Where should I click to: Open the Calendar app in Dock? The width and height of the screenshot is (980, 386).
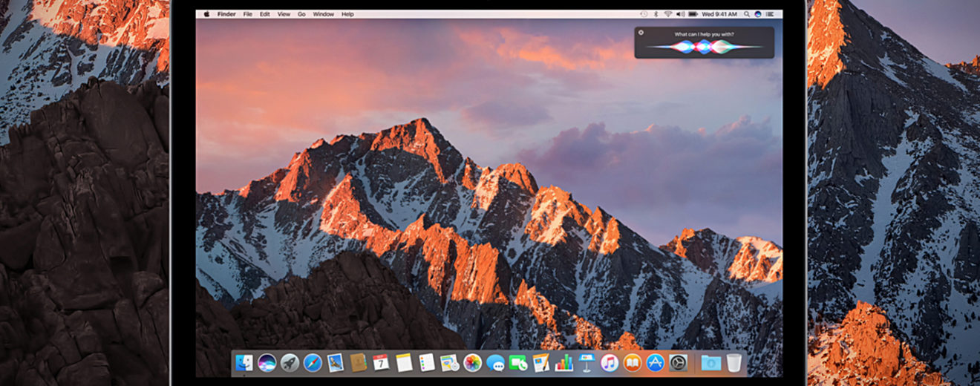(381, 362)
